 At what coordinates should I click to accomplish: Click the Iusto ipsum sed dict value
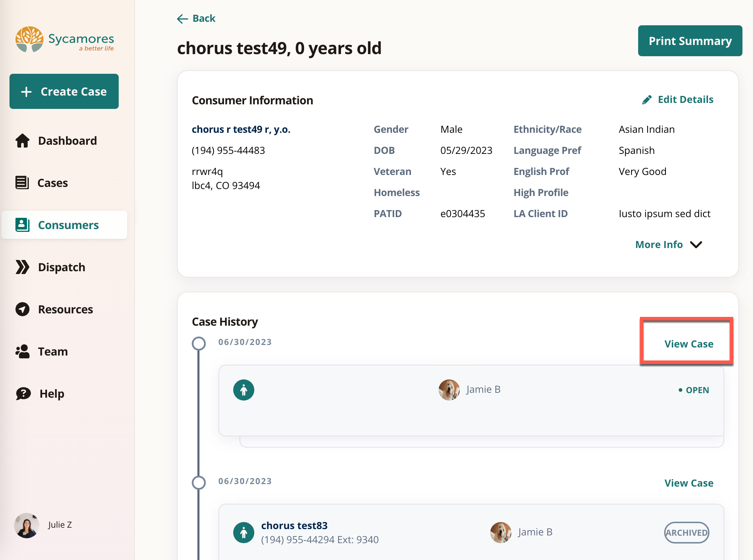click(664, 214)
